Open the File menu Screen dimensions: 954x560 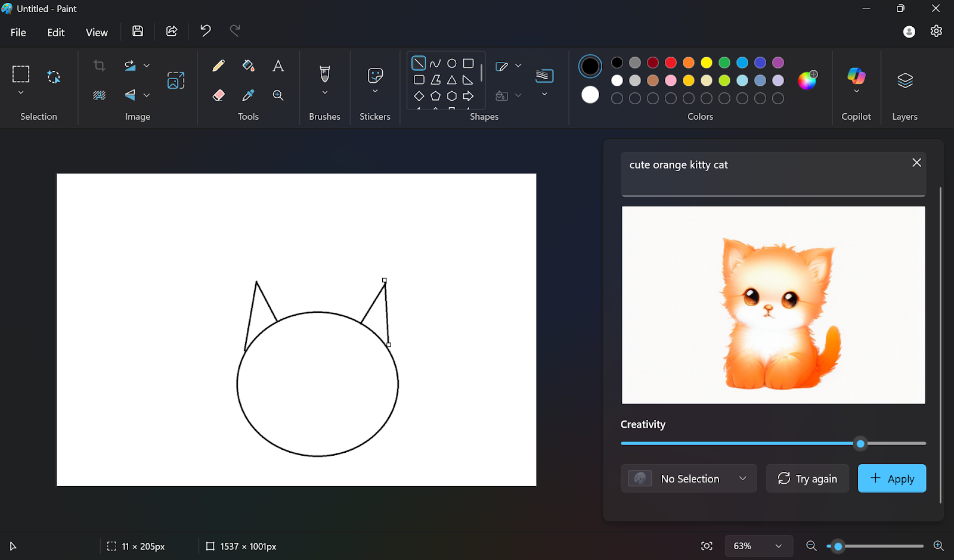pyautogui.click(x=18, y=32)
